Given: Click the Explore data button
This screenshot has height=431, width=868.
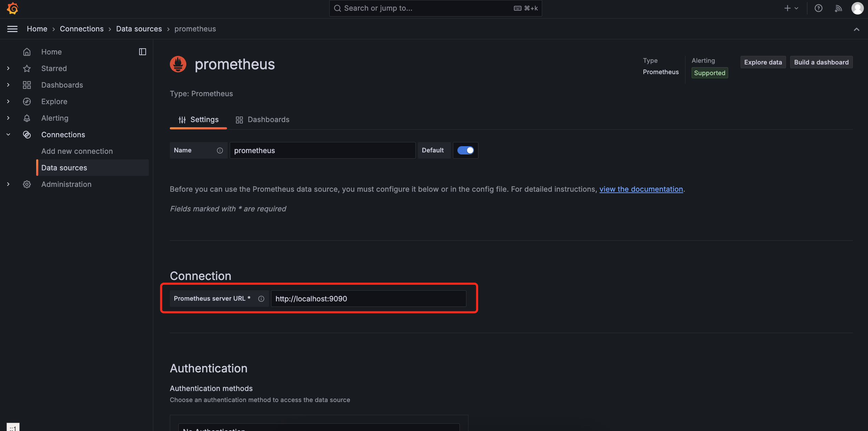Looking at the screenshot, I should pyautogui.click(x=763, y=62).
